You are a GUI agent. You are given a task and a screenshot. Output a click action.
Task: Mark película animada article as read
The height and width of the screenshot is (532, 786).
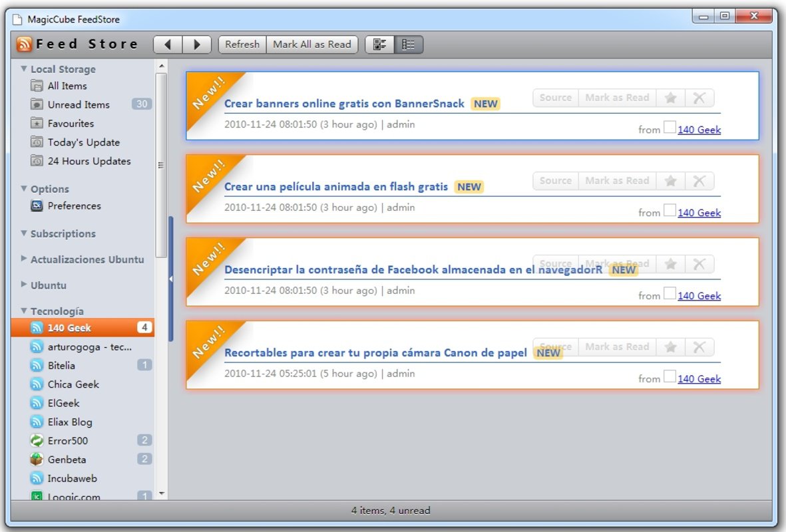point(617,181)
